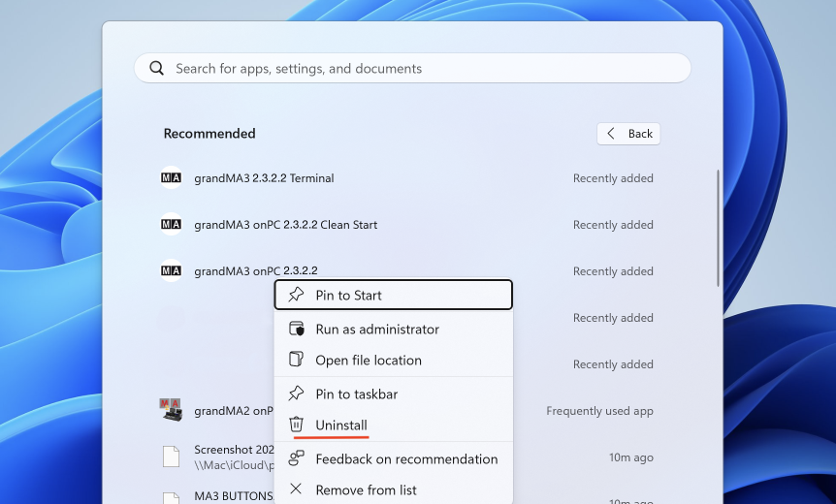Click the search magnifier icon
Image resolution: width=836 pixels, height=504 pixels.
pyautogui.click(x=156, y=68)
